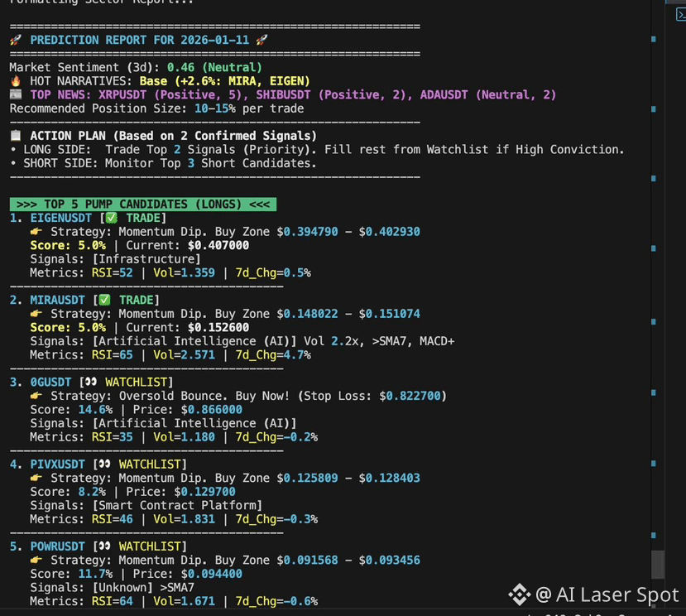The width and height of the screenshot is (686, 616).
Task: Click 'Base (+2.6%: MIRA, EIGEN)' narrative text
Action: pyautogui.click(x=224, y=81)
